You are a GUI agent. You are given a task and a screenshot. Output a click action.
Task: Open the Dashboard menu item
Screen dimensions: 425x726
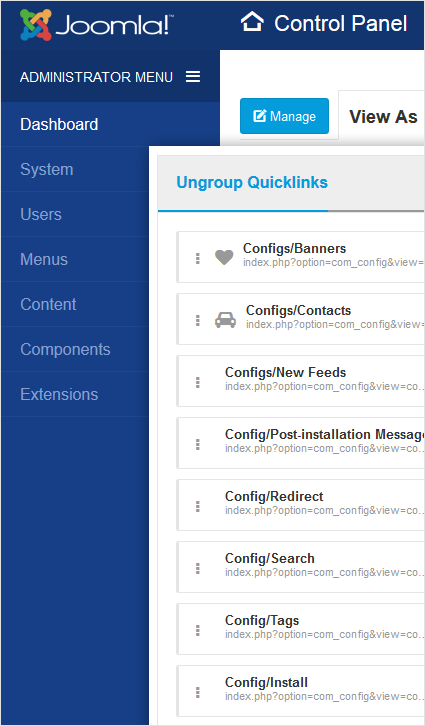point(110,124)
